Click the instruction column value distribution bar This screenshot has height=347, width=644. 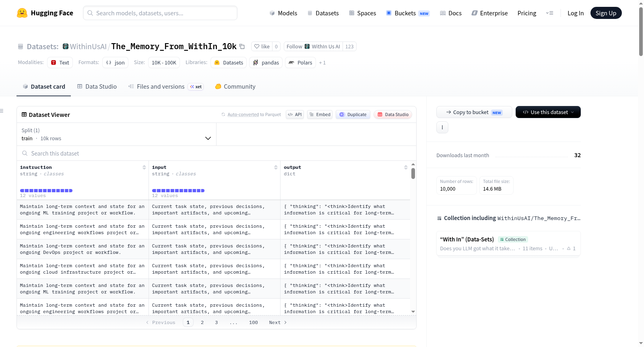tap(46, 191)
